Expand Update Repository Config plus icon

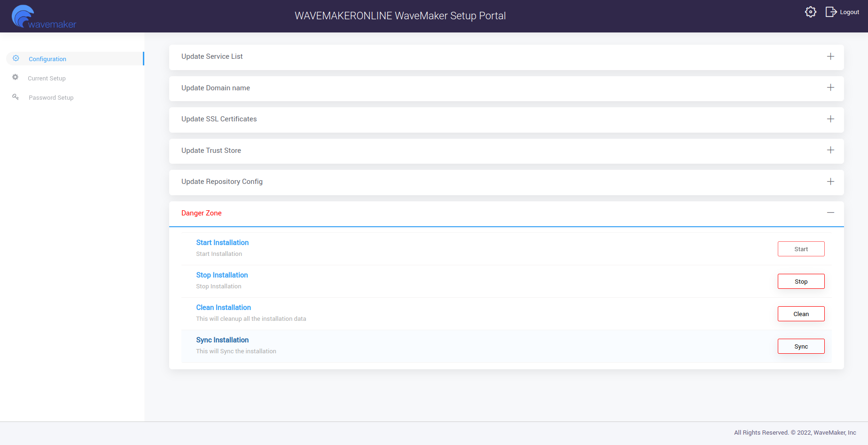click(830, 182)
